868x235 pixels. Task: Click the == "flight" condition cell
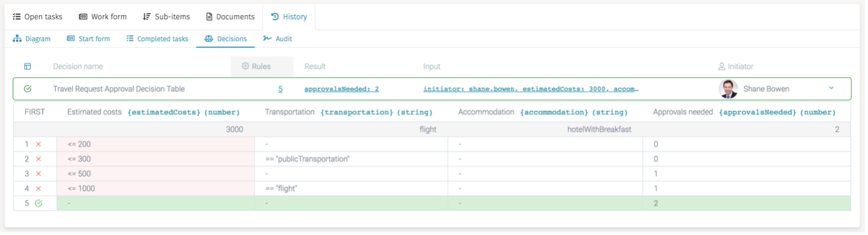[x=351, y=189]
